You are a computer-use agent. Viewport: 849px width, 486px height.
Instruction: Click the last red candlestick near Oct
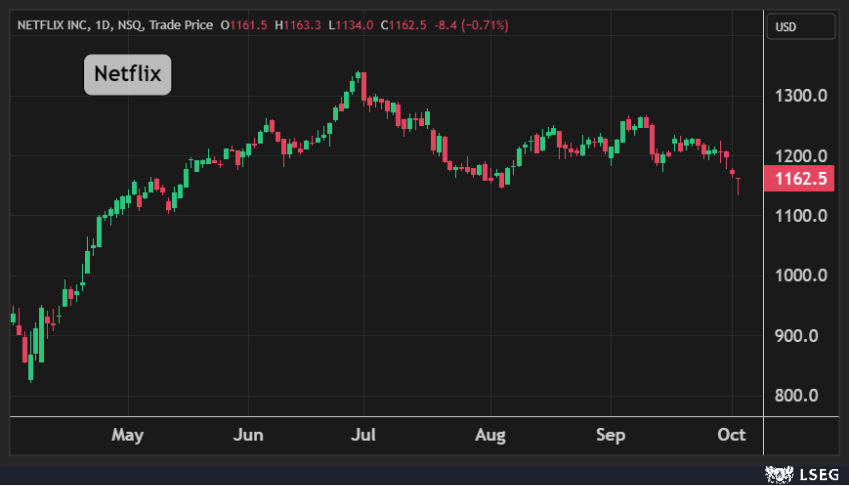tap(738, 184)
